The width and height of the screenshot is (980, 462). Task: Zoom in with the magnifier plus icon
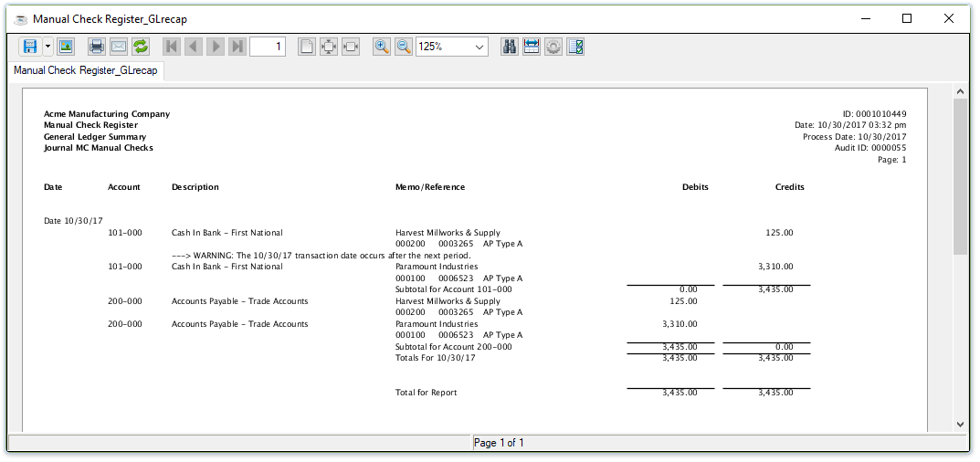point(381,47)
